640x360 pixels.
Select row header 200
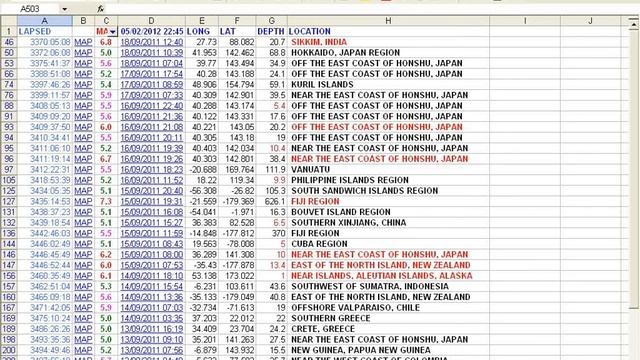[x=9, y=350]
